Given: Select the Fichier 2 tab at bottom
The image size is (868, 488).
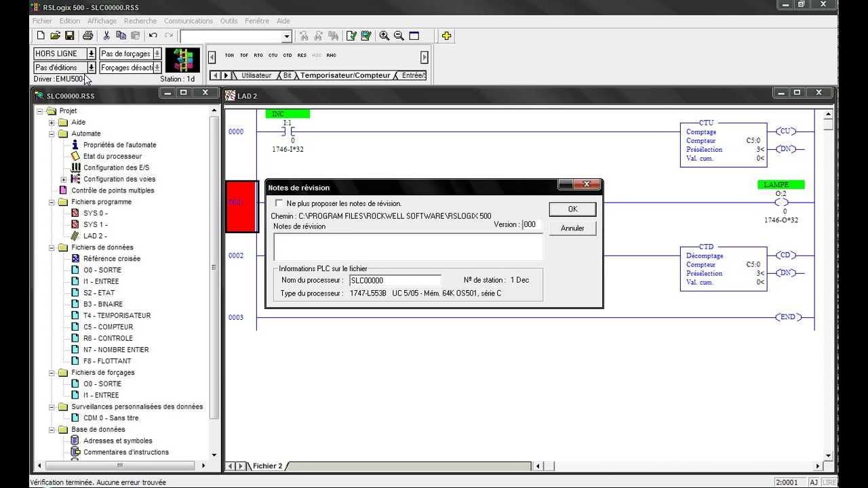Looking at the screenshot, I should click(268, 466).
